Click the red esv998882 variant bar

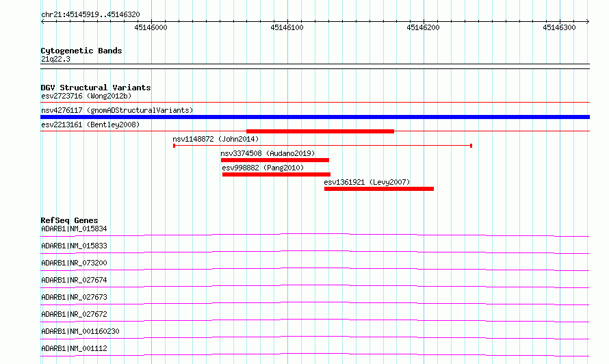coord(276,174)
